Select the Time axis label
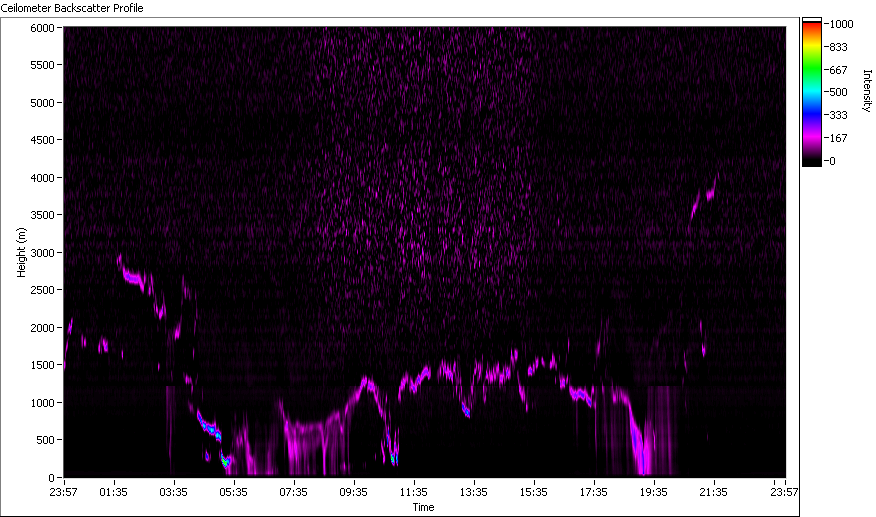876x517 pixels. tap(423, 507)
